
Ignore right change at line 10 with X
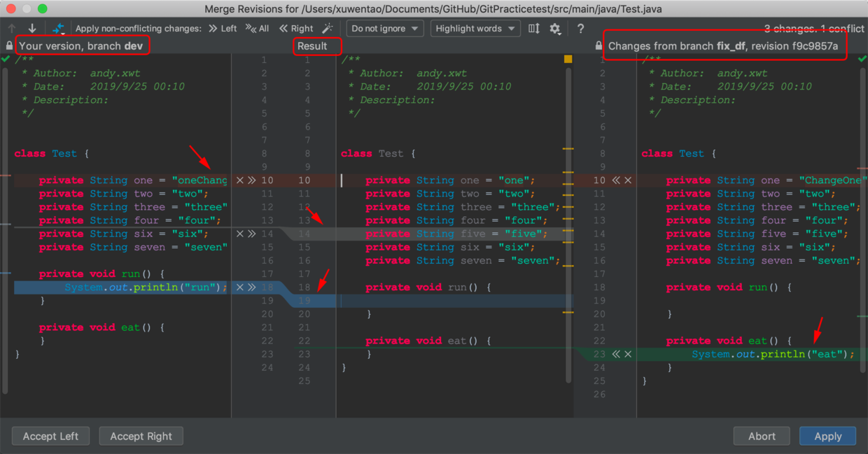628,180
